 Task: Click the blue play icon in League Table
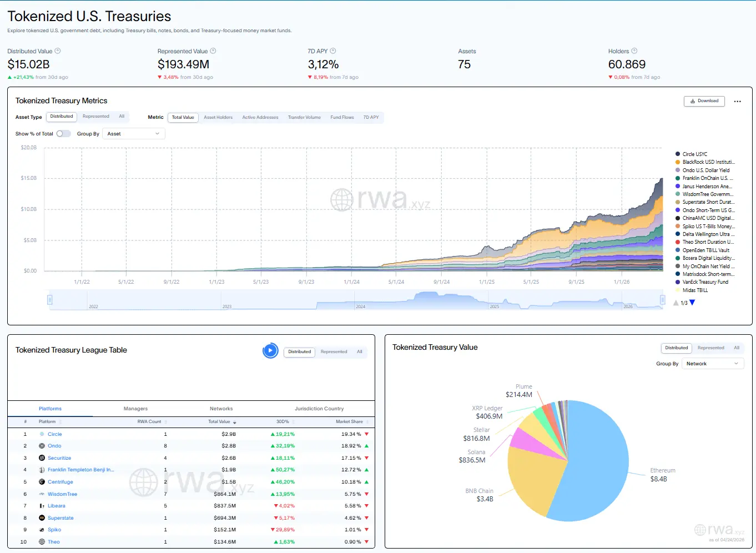pyautogui.click(x=270, y=350)
